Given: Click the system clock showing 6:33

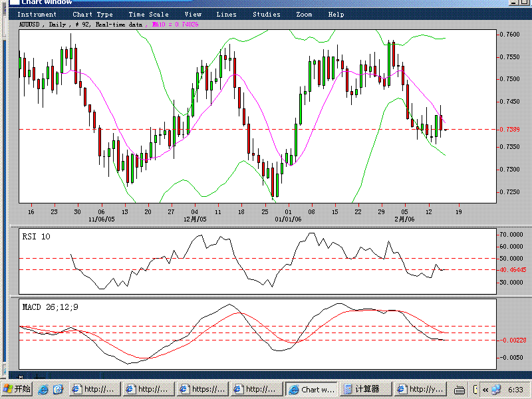Looking at the screenshot, I should 515,389.
